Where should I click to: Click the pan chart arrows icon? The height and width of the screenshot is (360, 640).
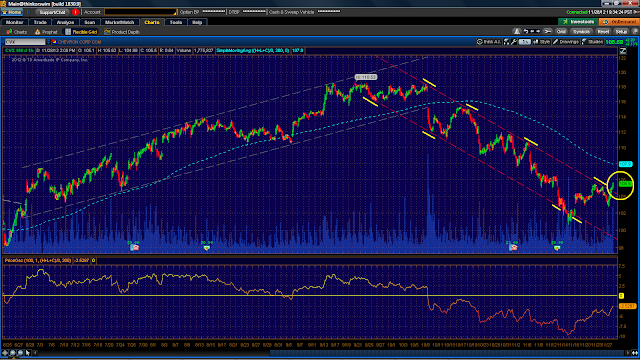(6, 353)
